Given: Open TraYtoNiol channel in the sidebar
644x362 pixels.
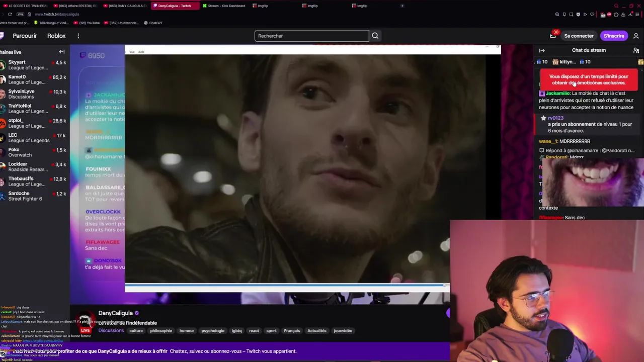Looking at the screenshot, I should pyautogui.click(x=33, y=109).
